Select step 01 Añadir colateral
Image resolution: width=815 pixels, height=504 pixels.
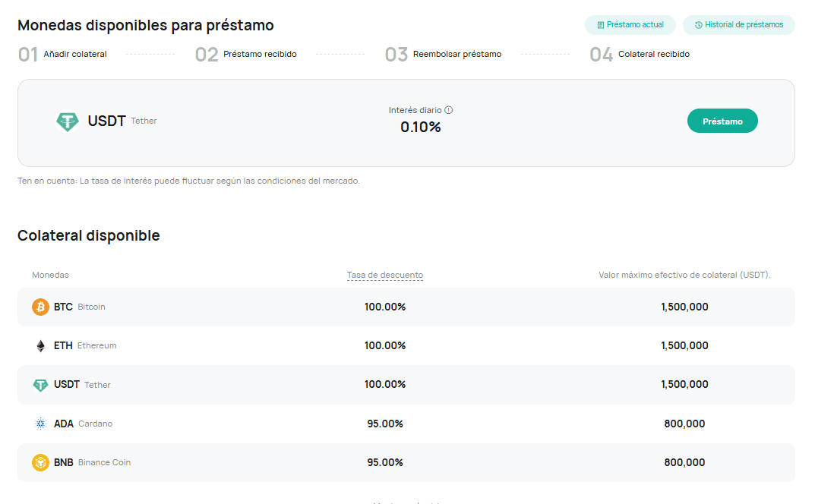point(62,54)
